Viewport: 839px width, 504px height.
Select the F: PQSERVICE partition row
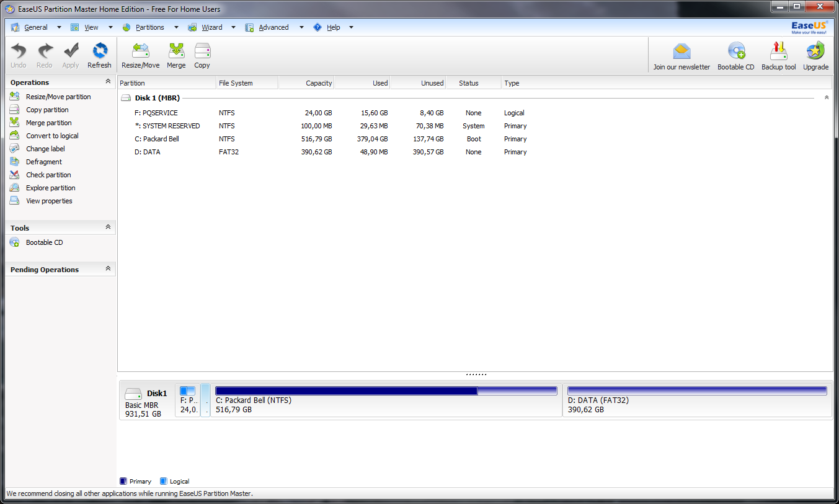pyautogui.click(x=474, y=113)
